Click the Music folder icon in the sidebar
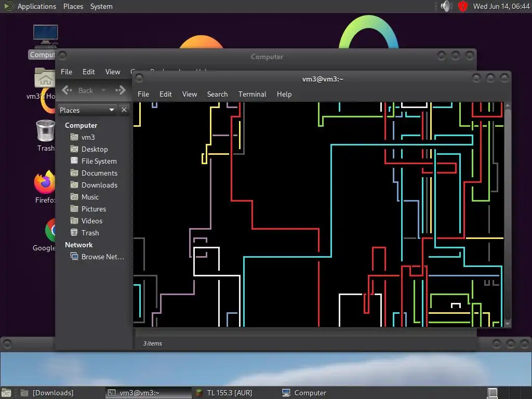532x399 pixels. pyautogui.click(x=74, y=197)
